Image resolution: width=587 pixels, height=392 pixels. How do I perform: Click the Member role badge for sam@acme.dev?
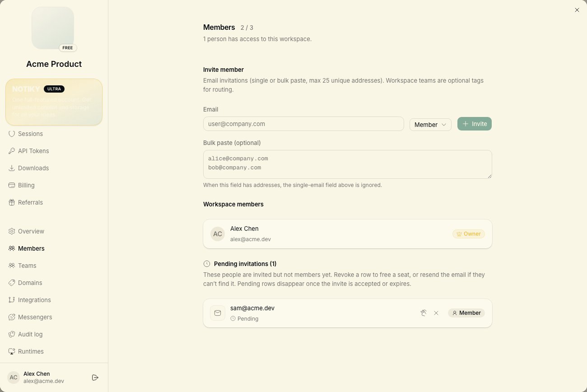pos(466,313)
